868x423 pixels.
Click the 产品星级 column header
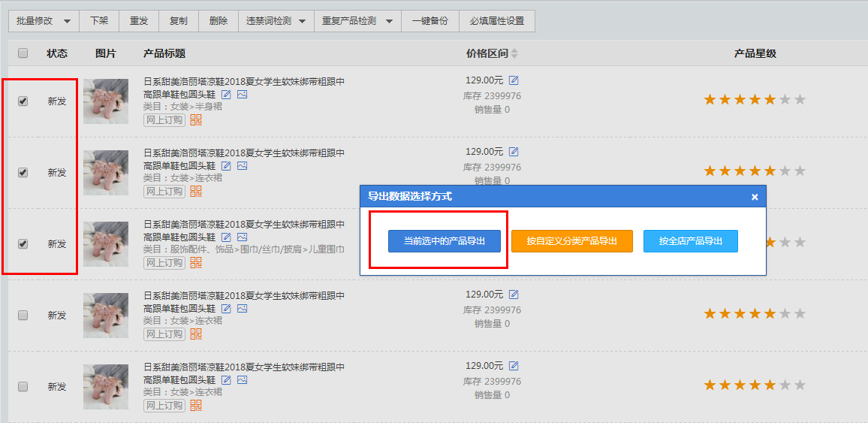click(755, 53)
